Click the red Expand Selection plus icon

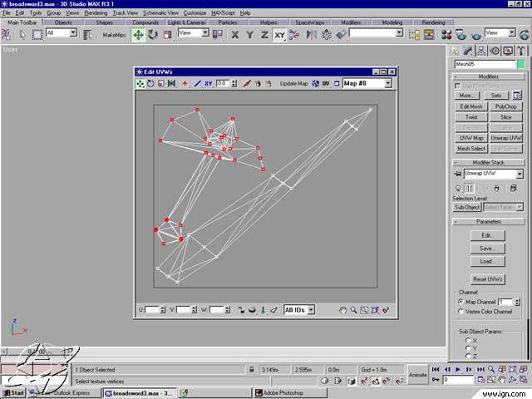[x=185, y=83]
